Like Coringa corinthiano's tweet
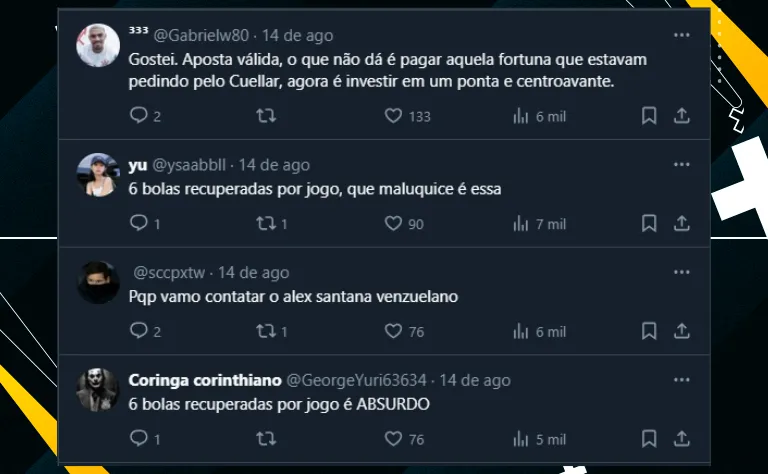768x474 pixels. 394,438
